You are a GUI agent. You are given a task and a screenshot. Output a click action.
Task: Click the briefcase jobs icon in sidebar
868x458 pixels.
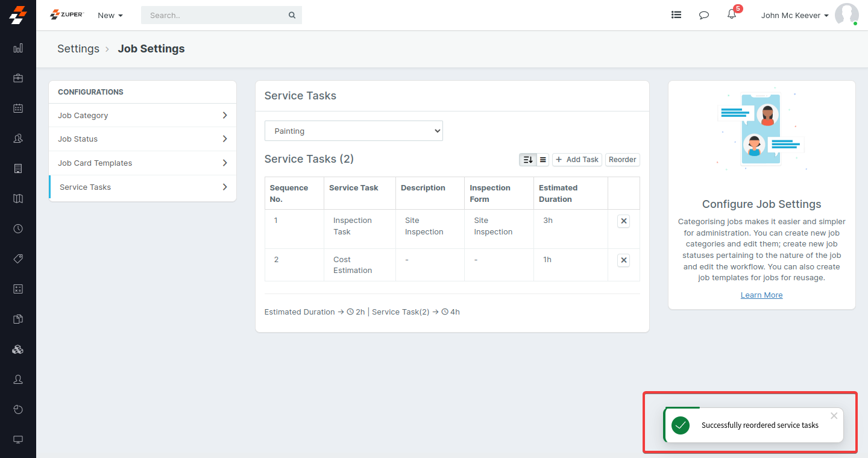18,78
